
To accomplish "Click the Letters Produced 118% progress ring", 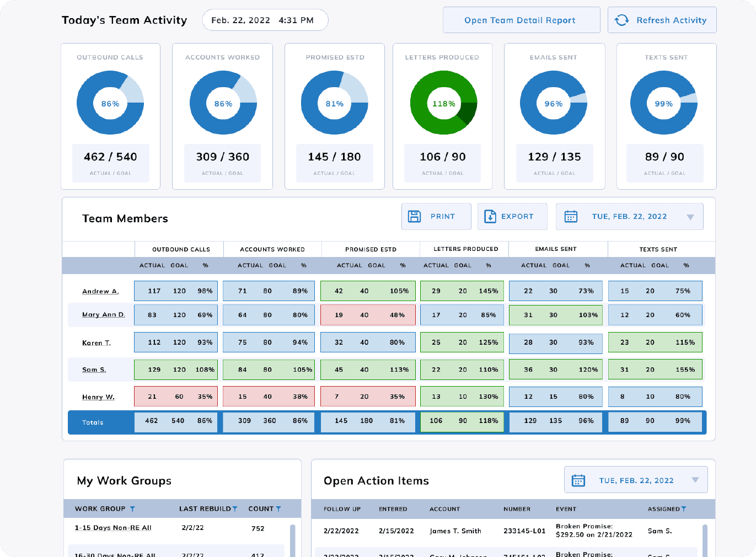I will coord(443,103).
